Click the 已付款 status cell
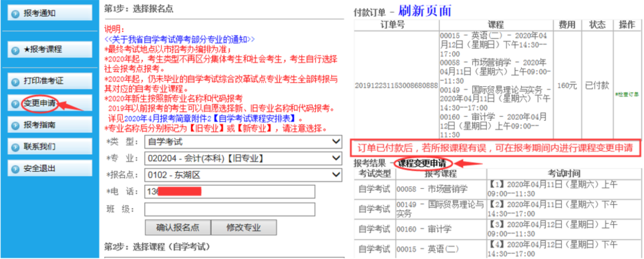The width and height of the screenshot is (644, 259). point(597,86)
